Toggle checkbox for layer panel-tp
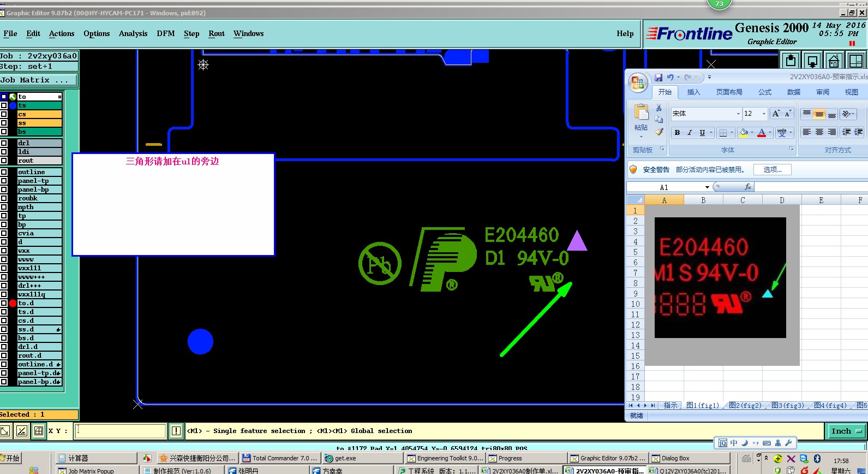 (4, 181)
